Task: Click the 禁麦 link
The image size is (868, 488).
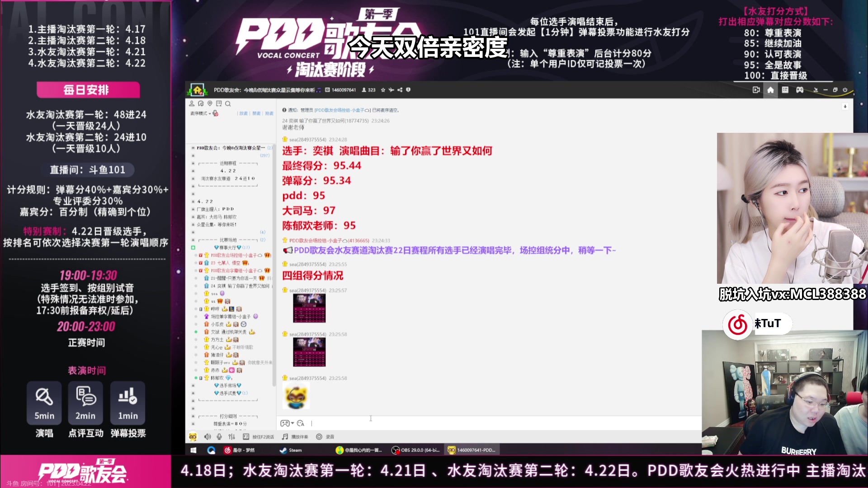Action: pos(256,113)
